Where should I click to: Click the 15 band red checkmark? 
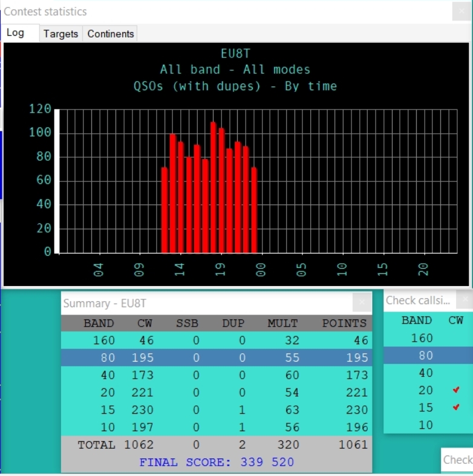[x=456, y=408]
